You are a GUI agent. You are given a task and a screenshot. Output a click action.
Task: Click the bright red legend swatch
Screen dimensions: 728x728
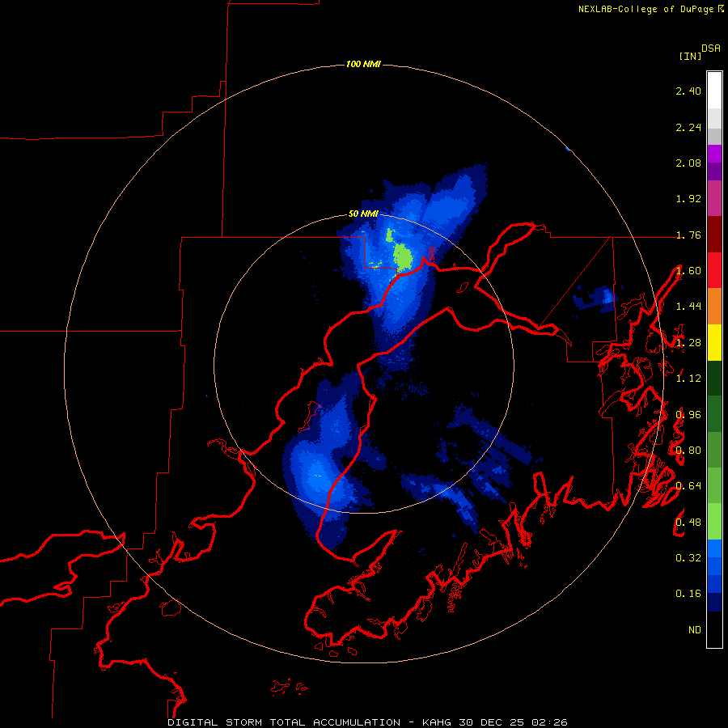(x=714, y=270)
